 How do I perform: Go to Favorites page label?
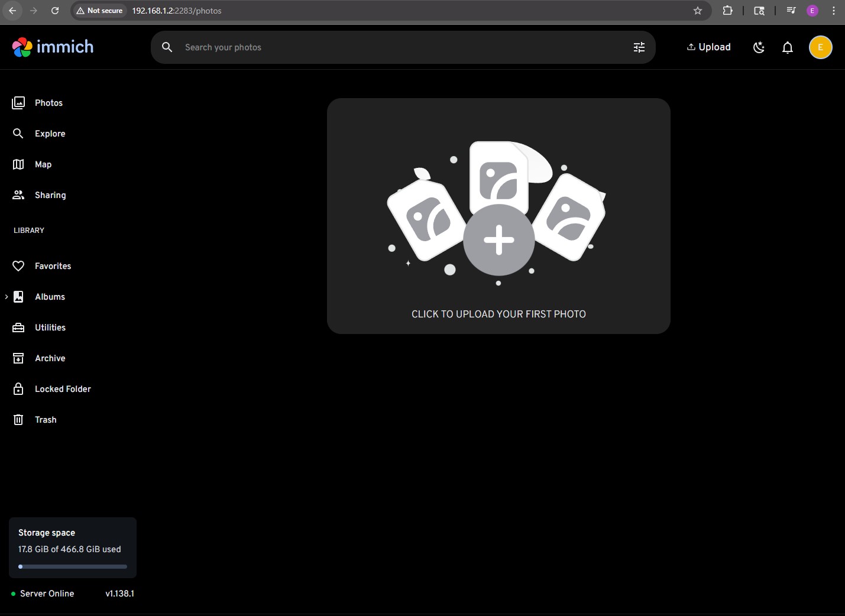(53, 266)
